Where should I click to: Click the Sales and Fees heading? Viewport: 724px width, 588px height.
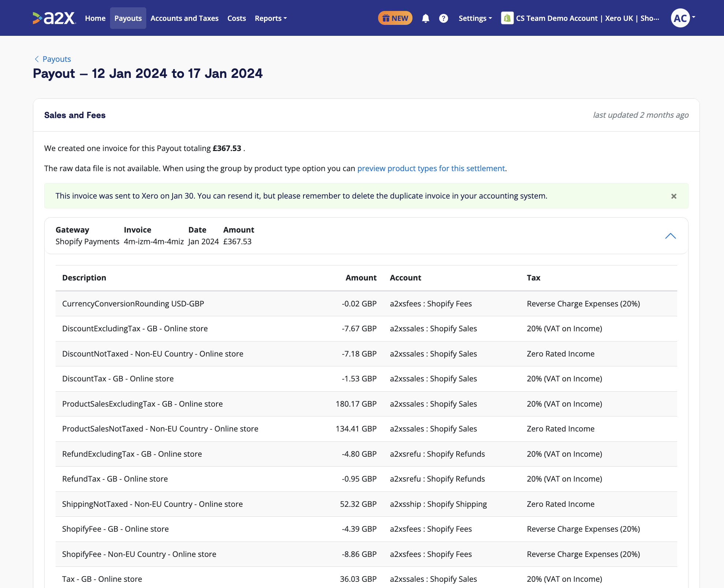coord(75,115)
